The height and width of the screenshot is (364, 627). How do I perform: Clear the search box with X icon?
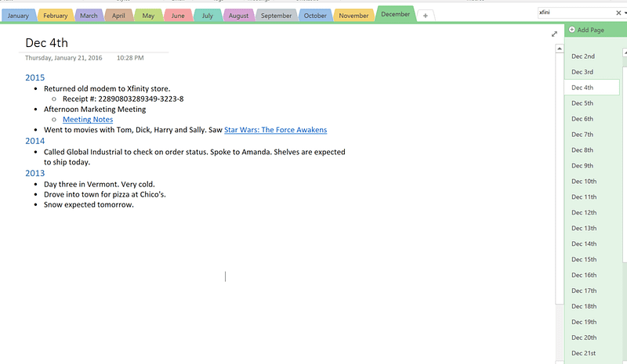(x=618, y=13)
